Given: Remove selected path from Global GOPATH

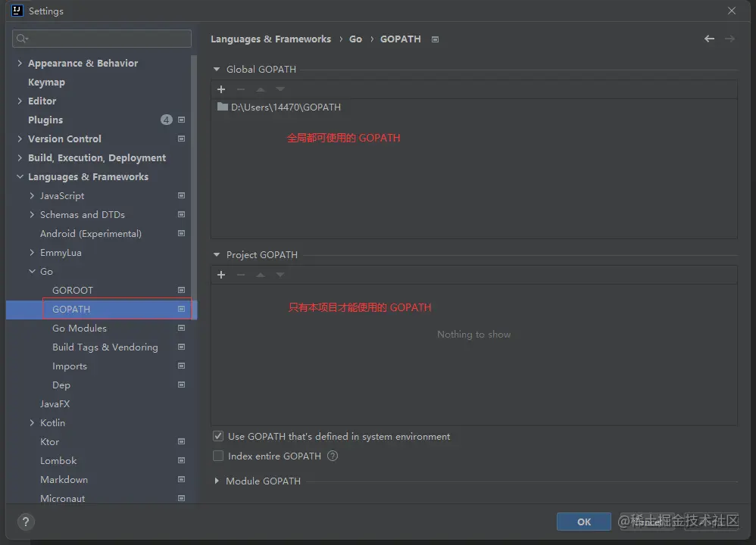Looking at the screenshot, I should (x=241, y=89).
